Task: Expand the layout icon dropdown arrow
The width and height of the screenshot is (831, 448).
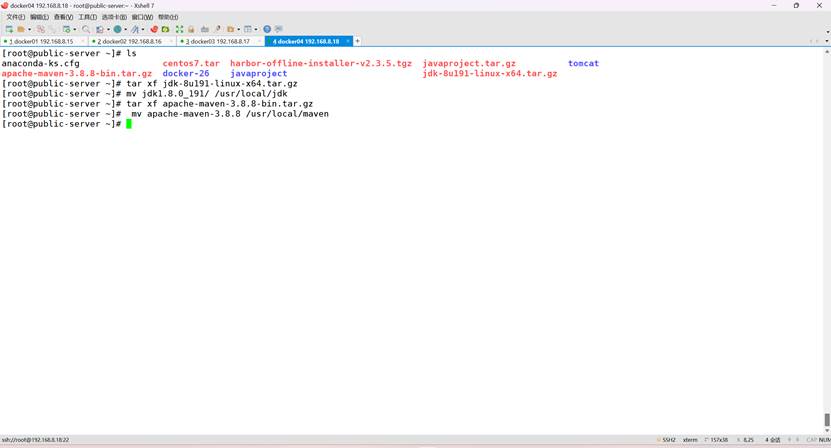Action: coord(256,29)
